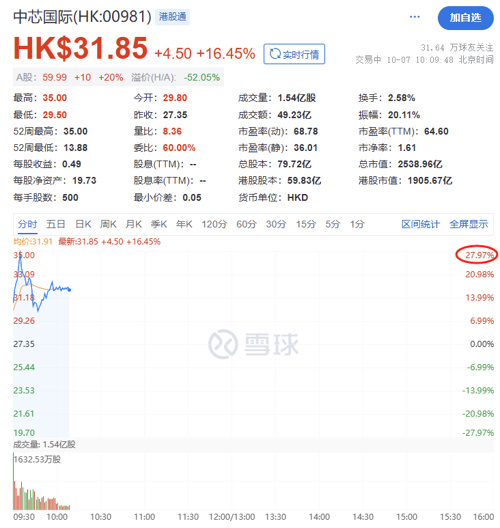Image resolution: width=500 pixels, height=528 pixels.
Task: Open the three-dot more options menu
Action: (x=414, y=17)
